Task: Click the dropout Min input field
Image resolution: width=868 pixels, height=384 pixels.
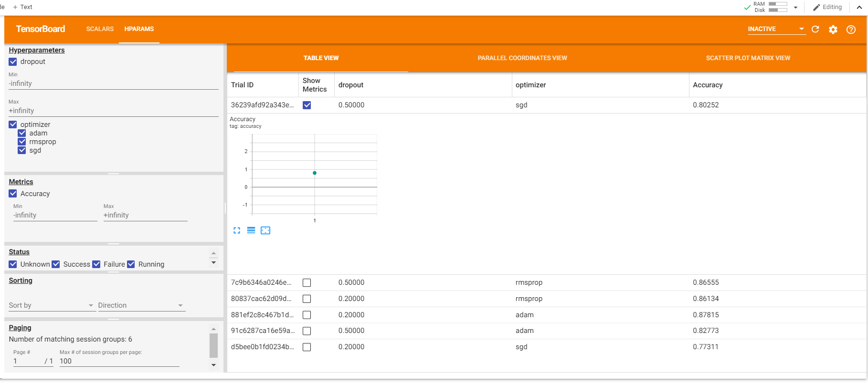Action: pyautogui.click(x=114, y=83)
